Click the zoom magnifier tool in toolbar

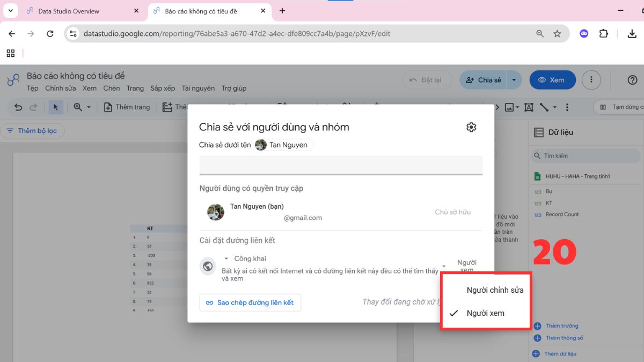(78, 107)
